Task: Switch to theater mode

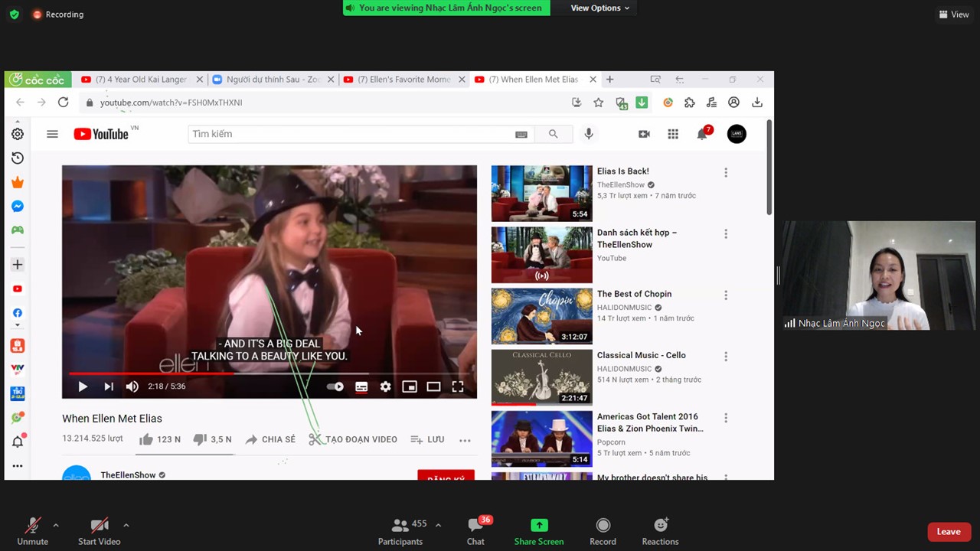Action: coord(433,386)
